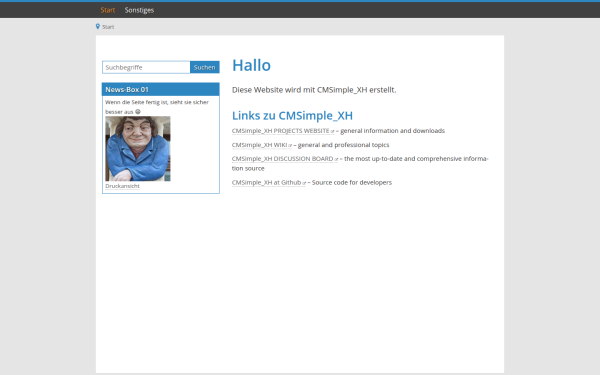The height and width of the screenshot is (375, 600).
Task: Click the Links zu CMSimple_XH heading
Action: 292,116
